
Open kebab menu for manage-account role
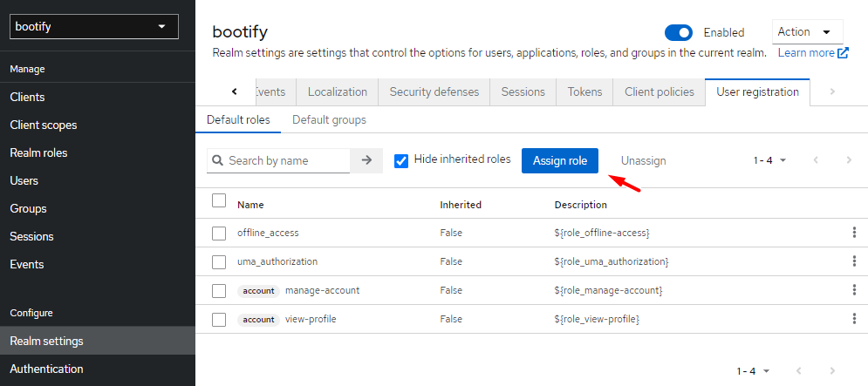tap(854, 290)
